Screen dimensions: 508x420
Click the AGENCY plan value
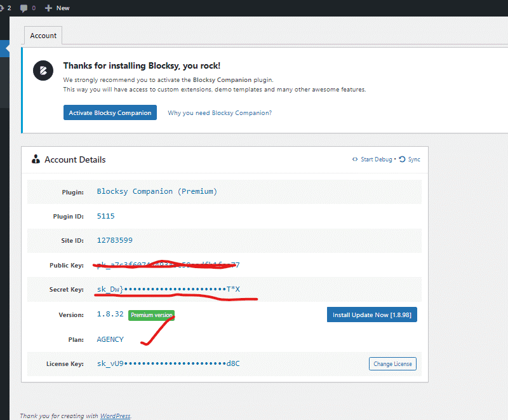(110, 339)
